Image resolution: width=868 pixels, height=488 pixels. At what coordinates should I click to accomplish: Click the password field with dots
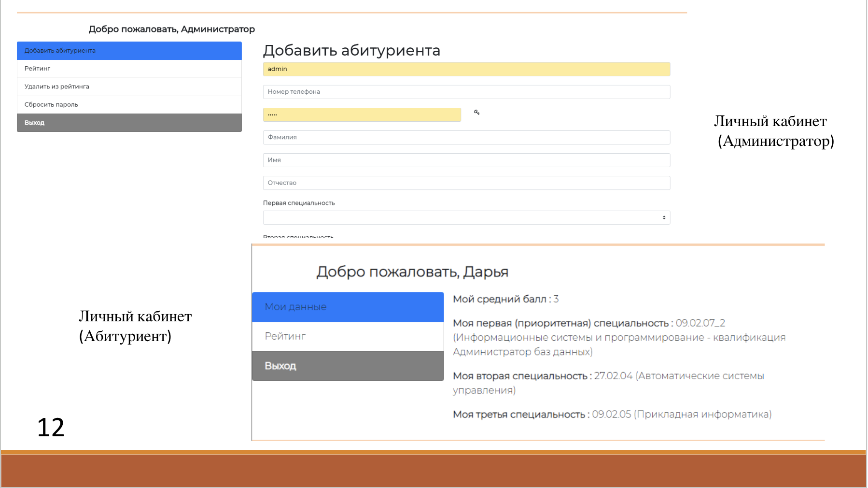362,114
